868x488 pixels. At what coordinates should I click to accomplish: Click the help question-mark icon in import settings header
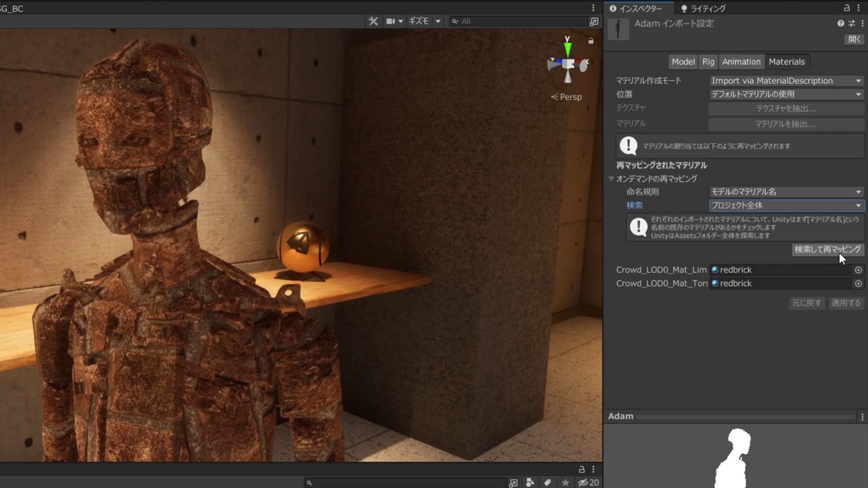point(840,23)
